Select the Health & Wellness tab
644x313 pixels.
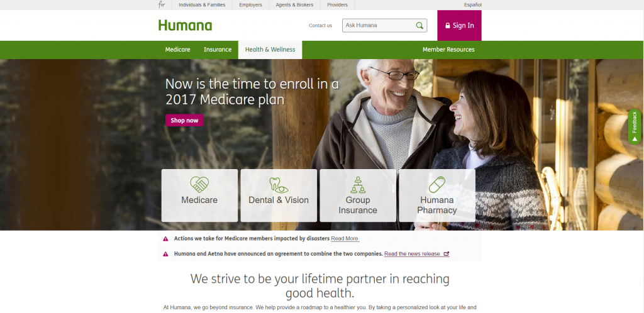(x=270, y=50)
